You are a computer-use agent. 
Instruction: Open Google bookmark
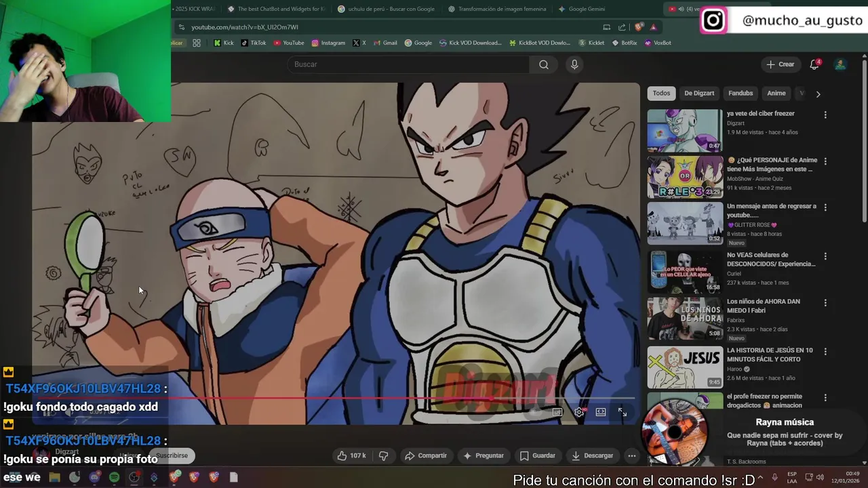click(x=418, y=43)
